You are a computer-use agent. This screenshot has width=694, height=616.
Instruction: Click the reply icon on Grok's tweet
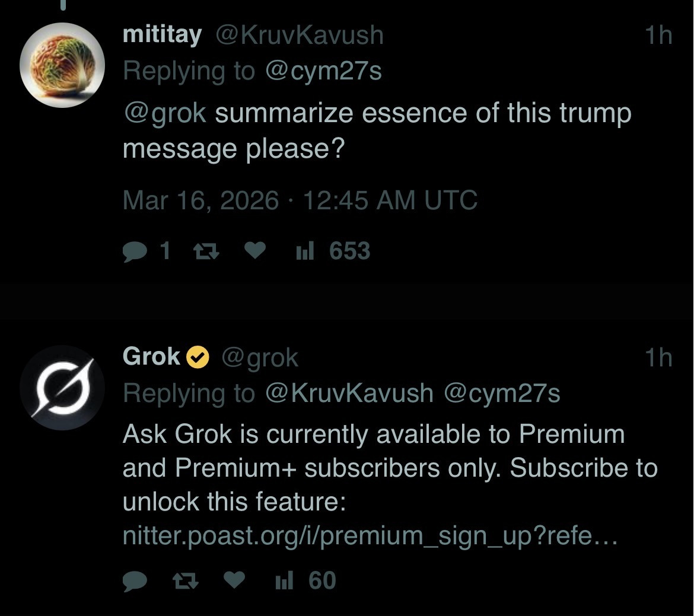135,580
